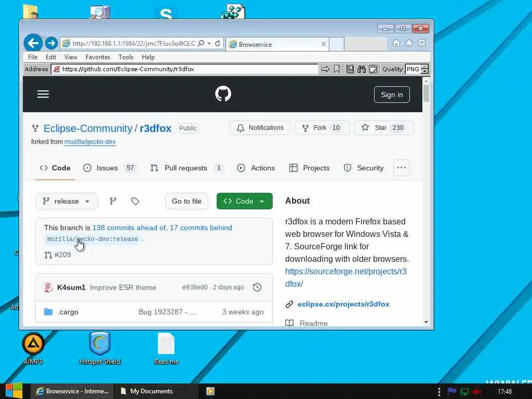This screenshot has height=399, width=532.
Task: Open the sourceforge.net r3dfox project link
Action: pyautogui.click(x=345, y=277)
